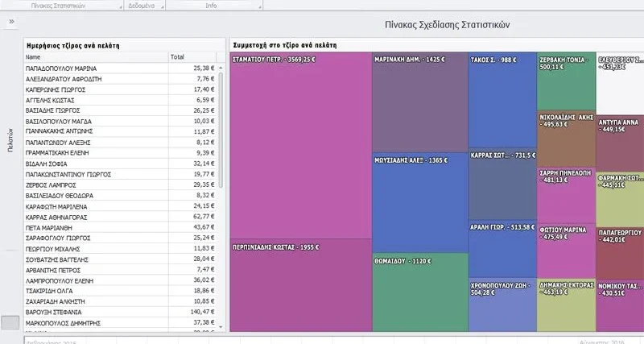The image size is (644, 344).
Task: Click the ΚΑΡΡΑΣ ΣΩΤ... 731,5 € tile
Action: [x=502, y=184]
